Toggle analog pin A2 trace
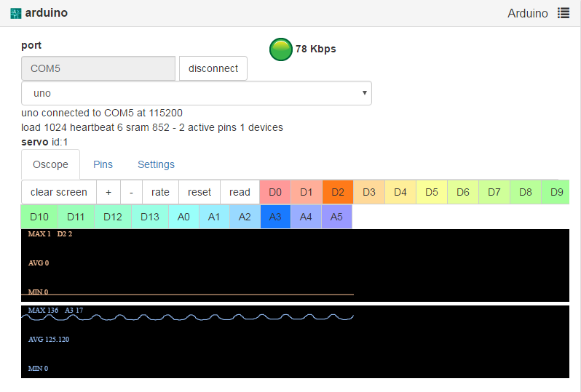 point(245,217)
